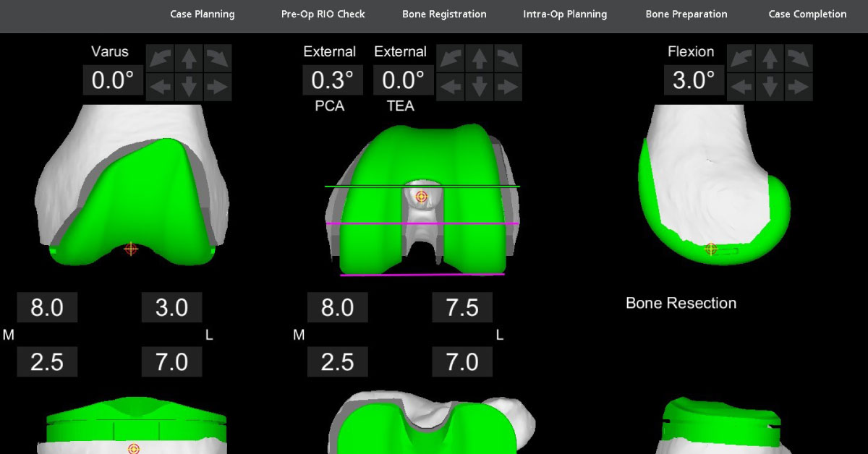The image size is (868, 454).
Task: Select the 7.5 lateral resection value
Action: 462,308
